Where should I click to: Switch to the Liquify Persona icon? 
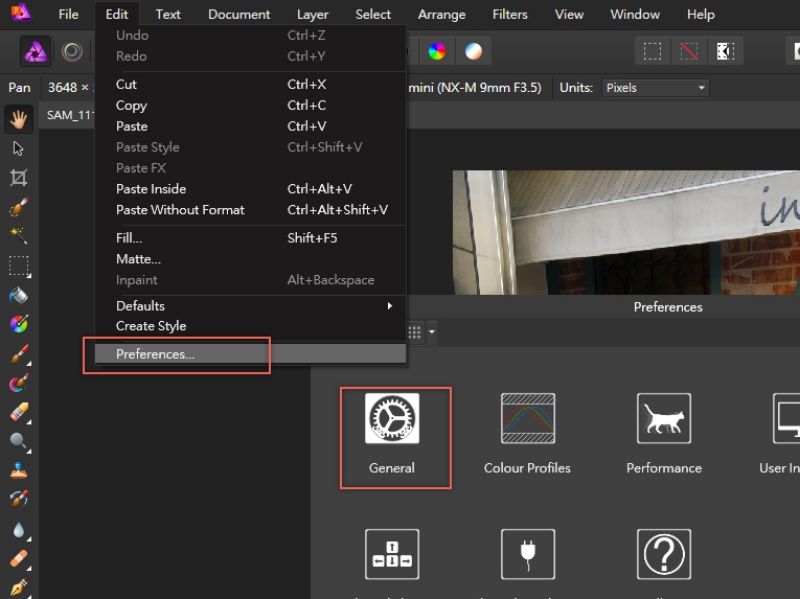(72, 52)
